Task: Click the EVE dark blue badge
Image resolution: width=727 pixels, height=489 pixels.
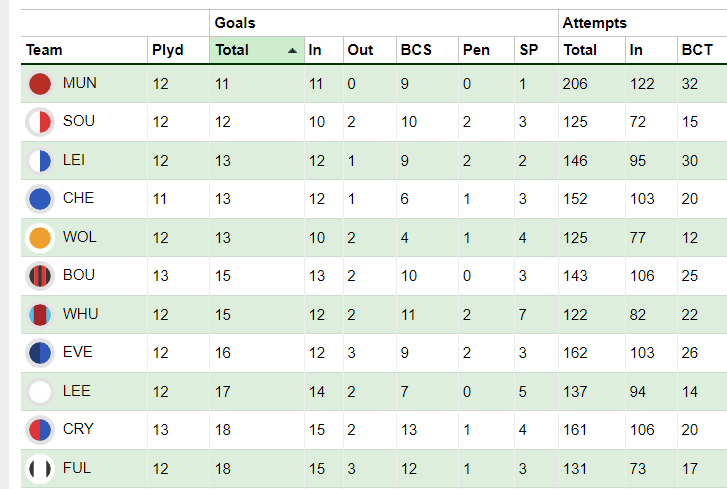Action: (x=40, y=353)
